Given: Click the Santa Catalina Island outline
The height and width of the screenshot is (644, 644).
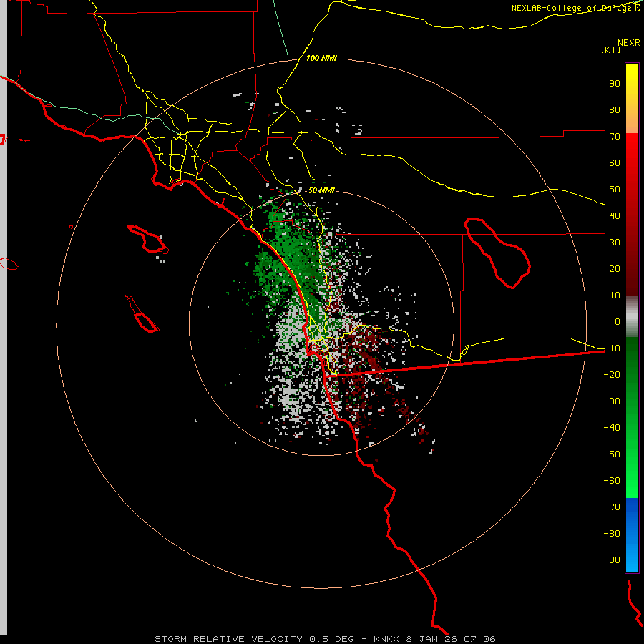Looking at the screenshot, I should click(148, 238).
